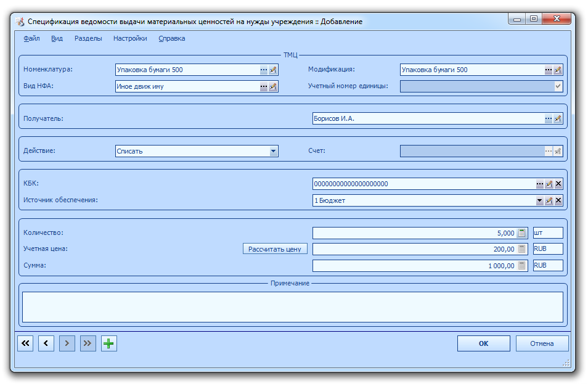Expand the Источник обеспечения dropdown arrow

[540, 200]
